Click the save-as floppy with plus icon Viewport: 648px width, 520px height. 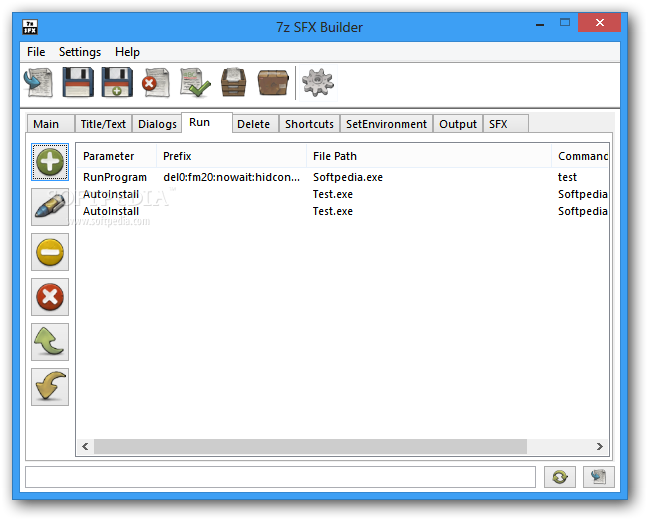(117, 82)
